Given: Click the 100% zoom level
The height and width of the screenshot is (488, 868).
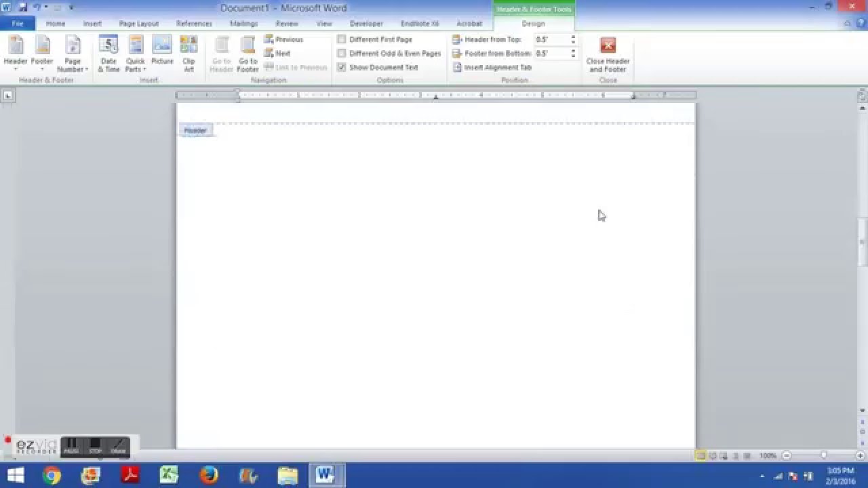Looking at the screenshot, I should point(768,456).
